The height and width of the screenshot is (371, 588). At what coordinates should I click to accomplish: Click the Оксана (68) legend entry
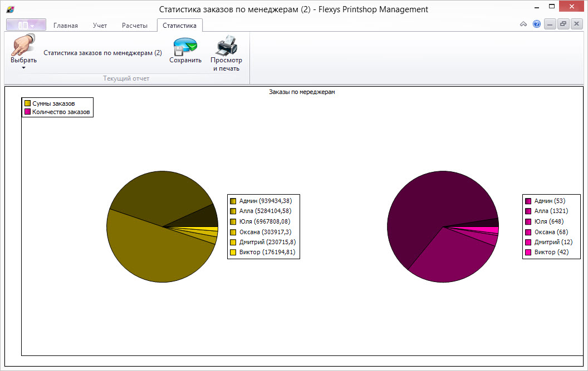point(547,232)
